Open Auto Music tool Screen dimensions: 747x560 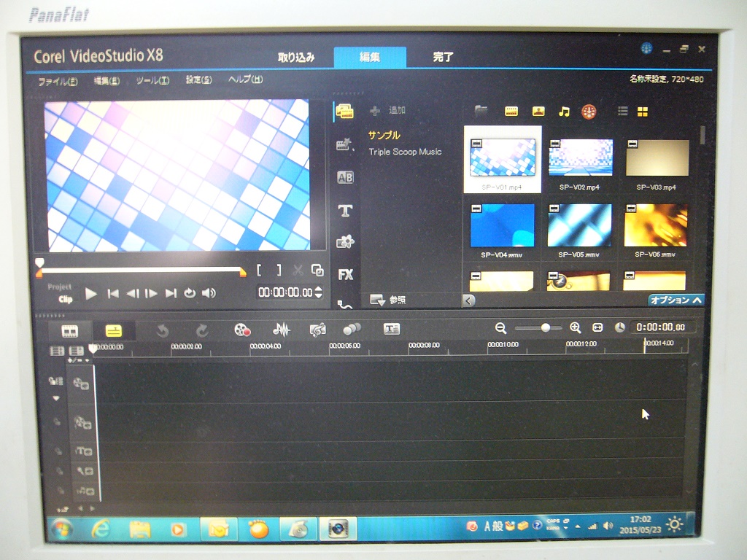click(317, 330)
